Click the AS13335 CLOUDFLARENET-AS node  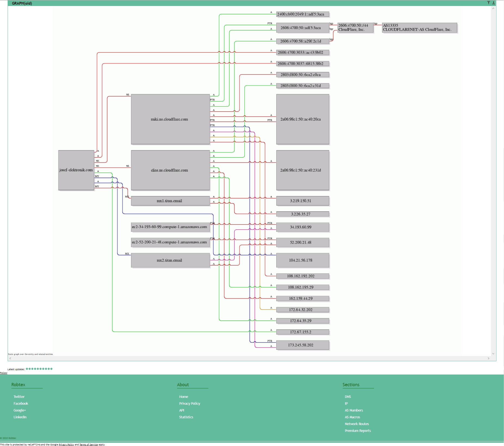click(x=419, y=28)
